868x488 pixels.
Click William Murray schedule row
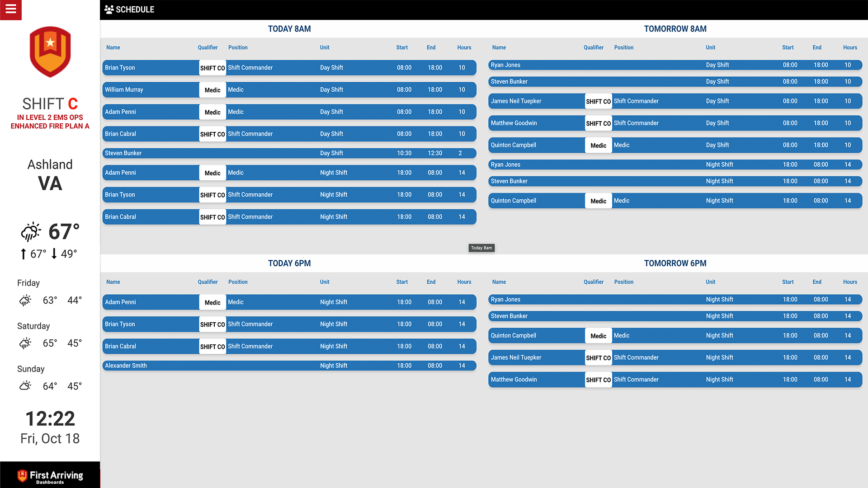(x=289, y=90)
